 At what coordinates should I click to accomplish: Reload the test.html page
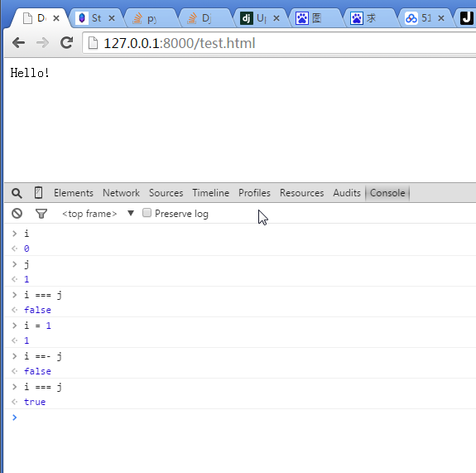pos(66,43)
